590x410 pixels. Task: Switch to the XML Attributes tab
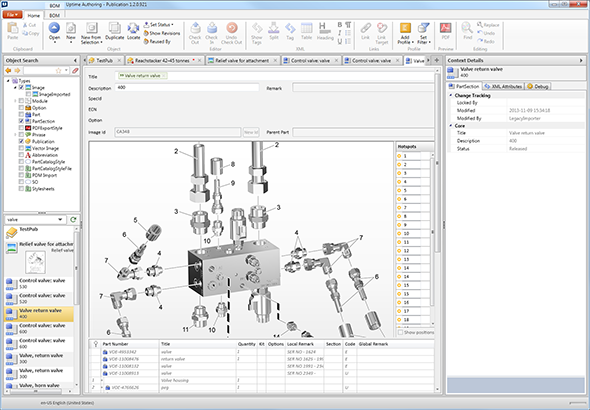(503, 86)
